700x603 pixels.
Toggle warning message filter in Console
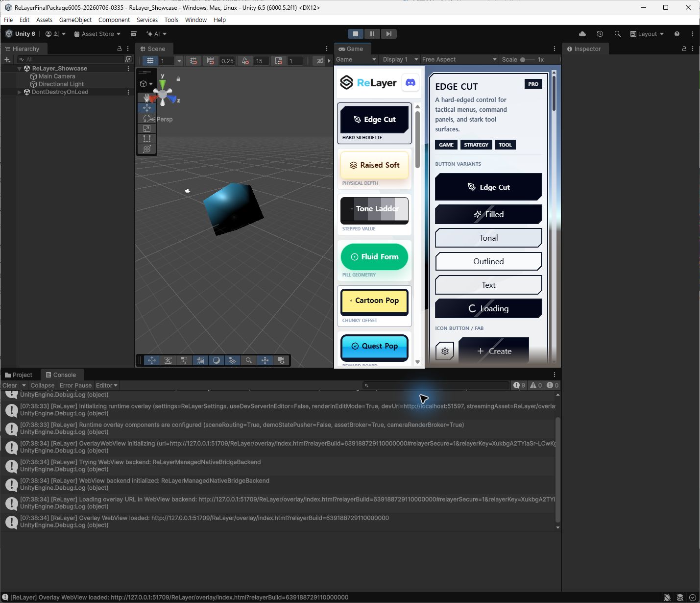pos(536,385)
